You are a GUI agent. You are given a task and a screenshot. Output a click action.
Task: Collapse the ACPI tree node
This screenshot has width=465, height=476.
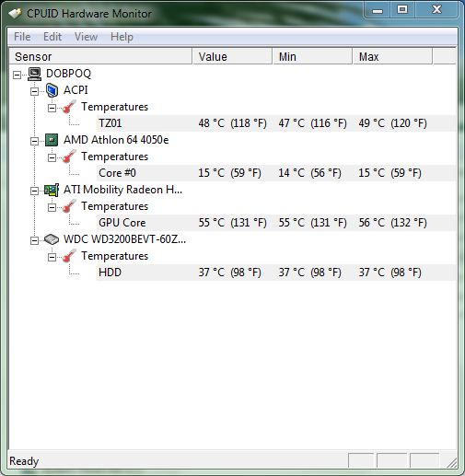pyautogui.click(x=34, y=91)
